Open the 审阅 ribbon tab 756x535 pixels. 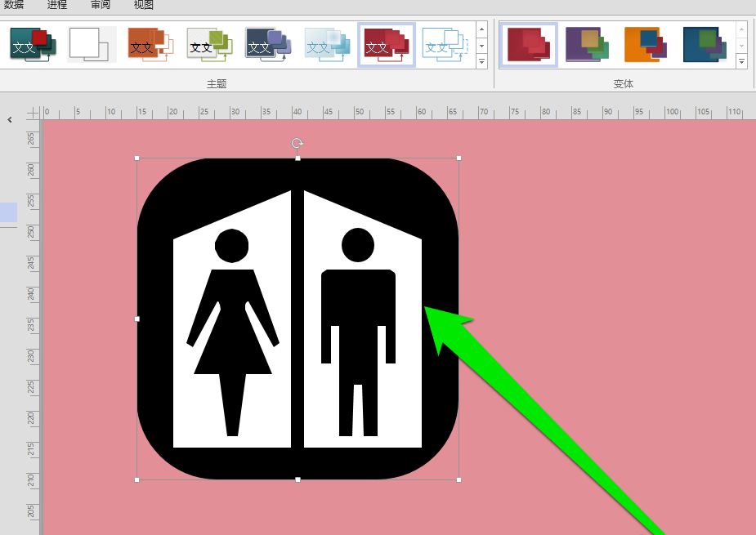coord(100,5)
